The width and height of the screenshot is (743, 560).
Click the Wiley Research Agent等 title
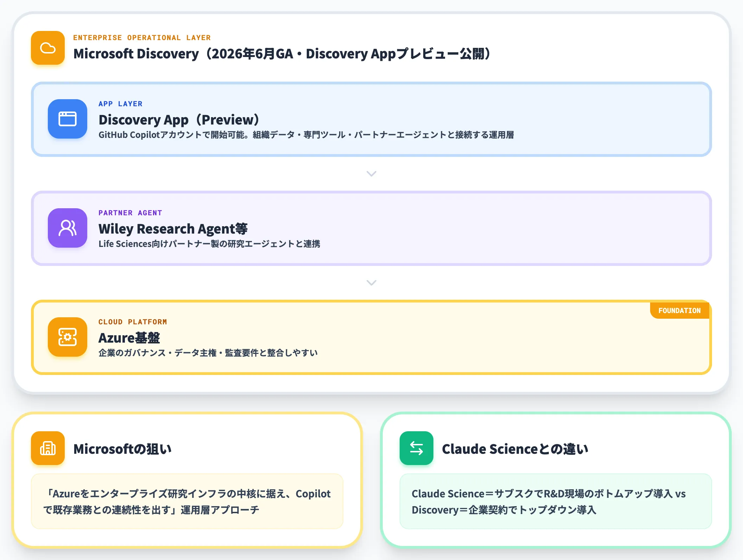point(173,229)
